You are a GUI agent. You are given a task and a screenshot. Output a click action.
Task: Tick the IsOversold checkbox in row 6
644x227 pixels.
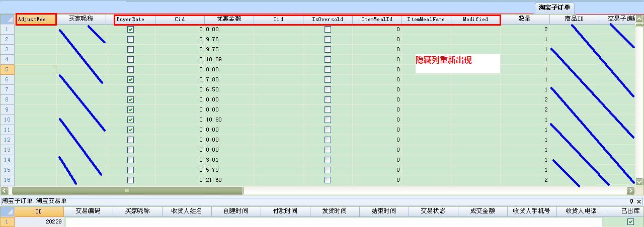[x=328, y=80]
